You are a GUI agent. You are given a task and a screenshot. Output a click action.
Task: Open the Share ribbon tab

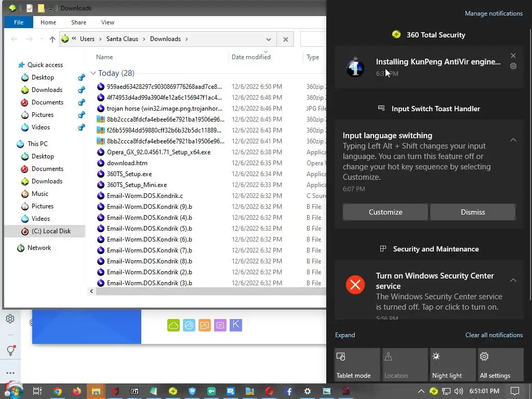[78, 22]
